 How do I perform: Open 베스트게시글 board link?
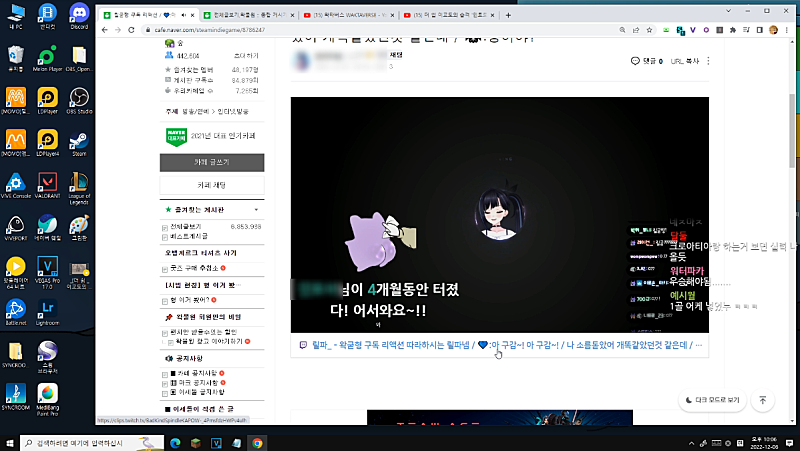point(189,237)
